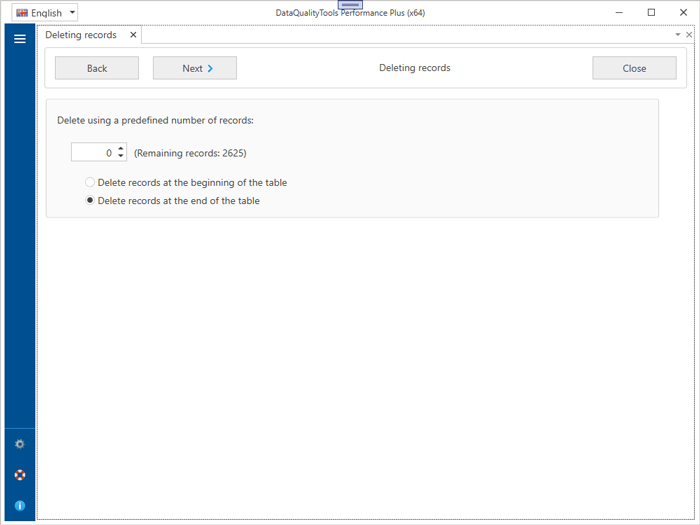Click the 'Deleting records' heading text
This screenshot has width=700, height=525.
coord(415,68)
